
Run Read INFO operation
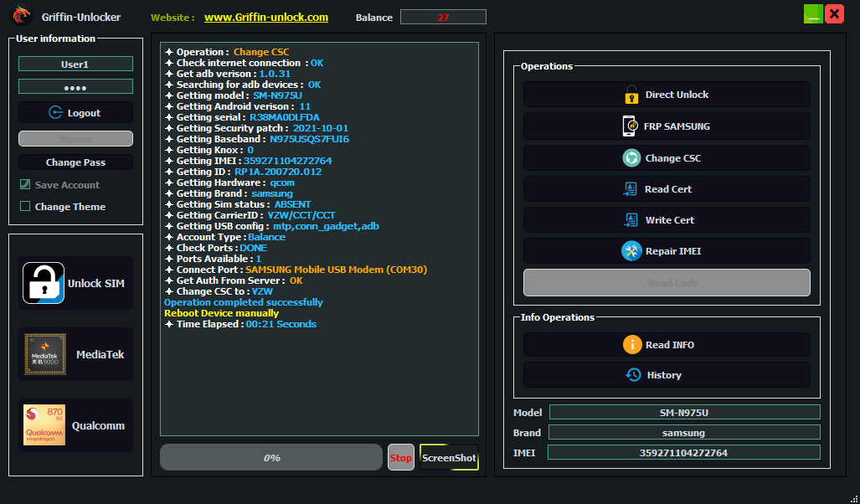pyautogui.click(x=667, y=345)
